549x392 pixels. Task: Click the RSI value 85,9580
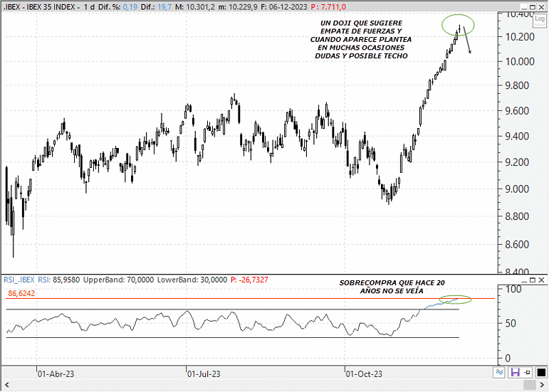tap(66, 280)
